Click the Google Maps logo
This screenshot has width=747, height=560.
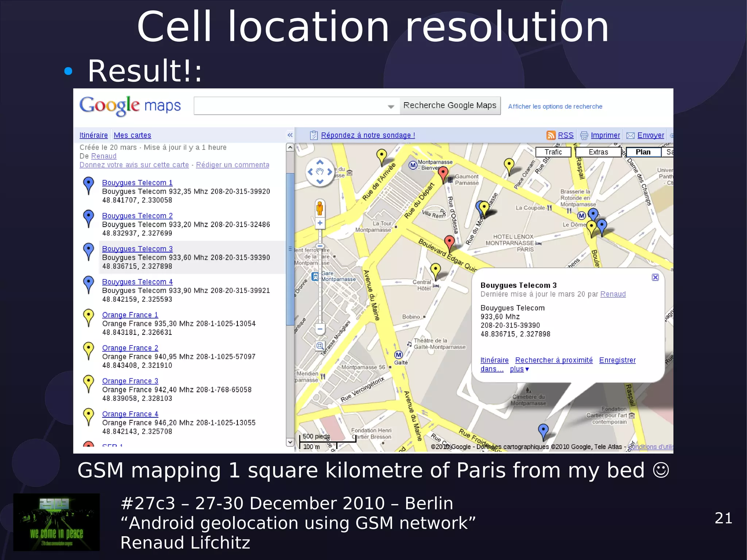tap(130, 105)
